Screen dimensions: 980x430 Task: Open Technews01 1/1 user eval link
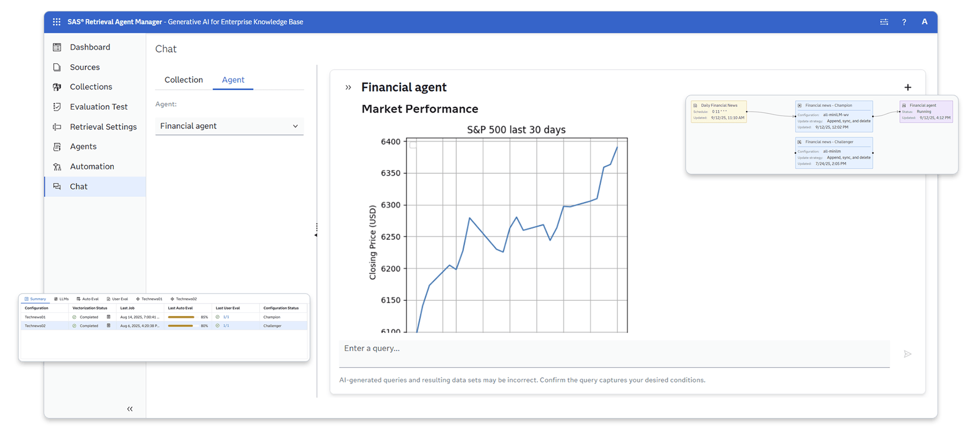[x=226, y=317]
